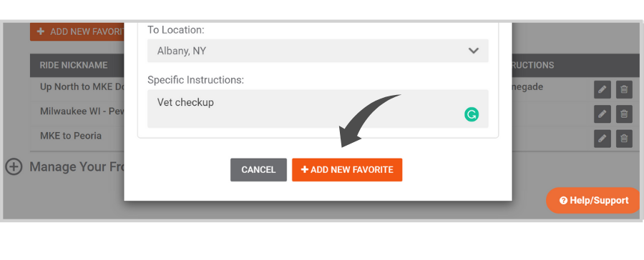Click the Specific Instructions text field
Image resolution: width=644 pixels, height=260 pixels.
coord(318,109)
